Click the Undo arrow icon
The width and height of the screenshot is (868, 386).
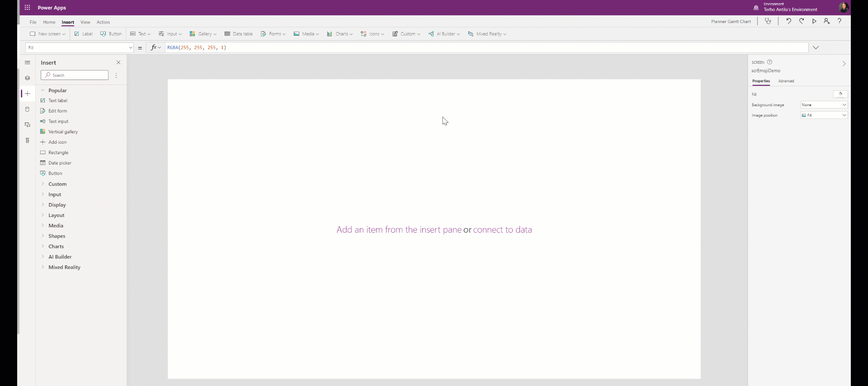(x=788, y=21)
